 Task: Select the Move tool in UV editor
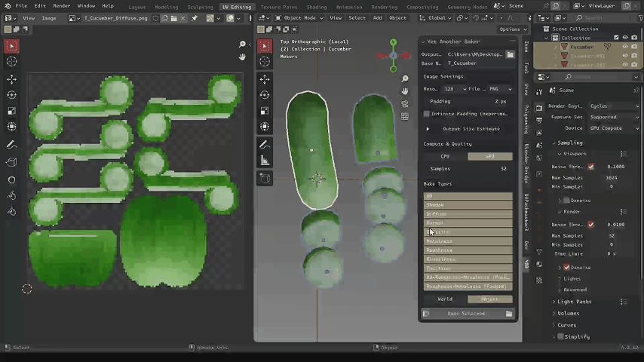coord(11,79)
